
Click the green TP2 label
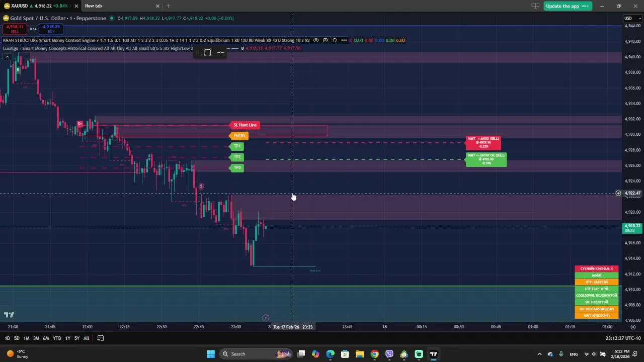click(236, 157)
